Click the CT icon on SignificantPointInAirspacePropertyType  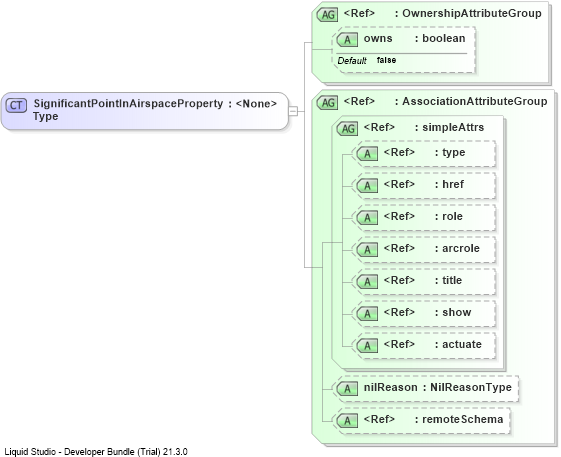click(16, 105)
